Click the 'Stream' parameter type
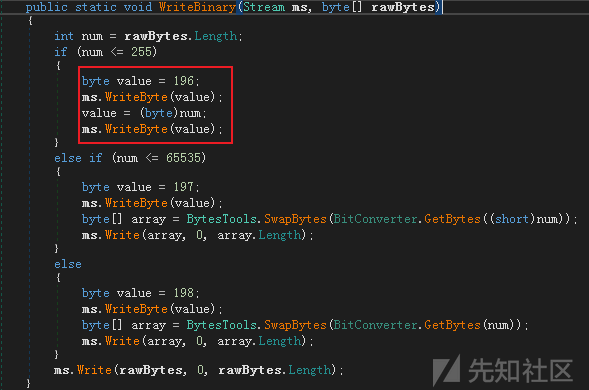This screenshot has width=589, height=390. pos(264,7)
